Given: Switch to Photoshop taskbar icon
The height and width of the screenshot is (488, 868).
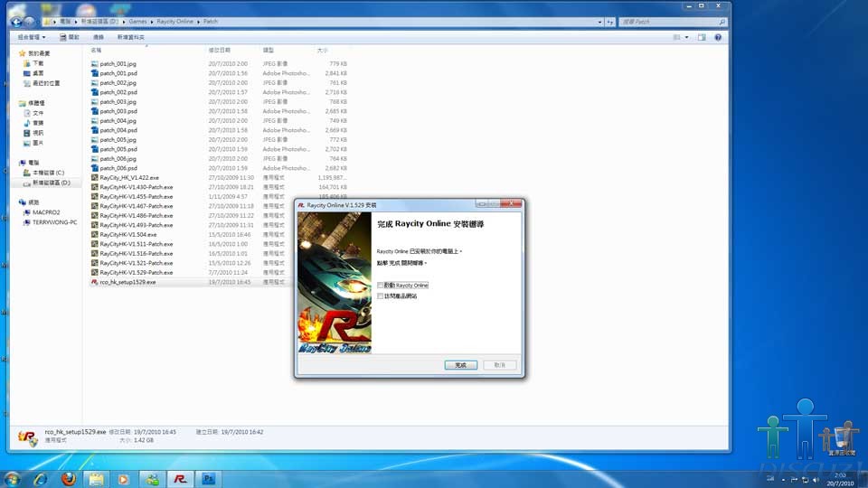Looking at the screenshot, I should [x=208, y=479].
